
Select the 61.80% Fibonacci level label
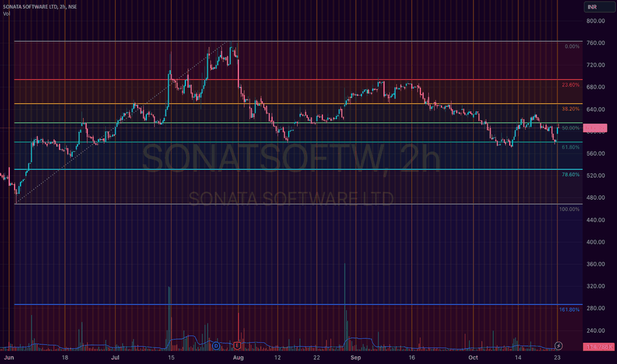(x=571, y=147)
